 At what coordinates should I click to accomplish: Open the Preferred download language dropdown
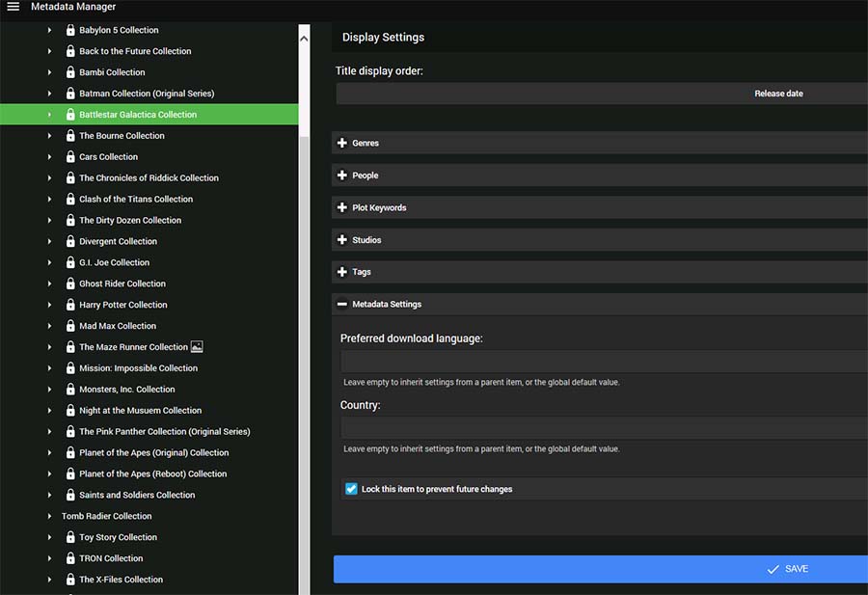[x=602, y=362]
